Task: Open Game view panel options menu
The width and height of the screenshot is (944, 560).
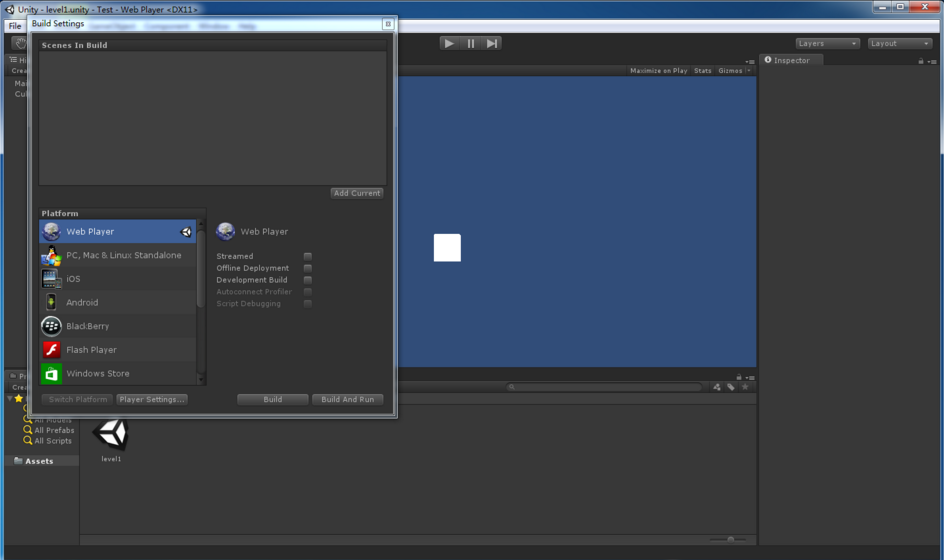Action: point(750,61)
